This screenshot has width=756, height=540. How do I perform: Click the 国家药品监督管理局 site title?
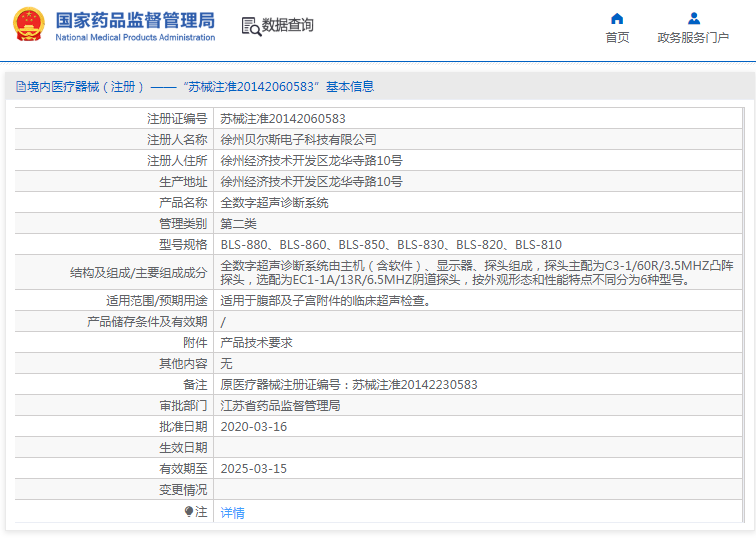click(135, 19)
